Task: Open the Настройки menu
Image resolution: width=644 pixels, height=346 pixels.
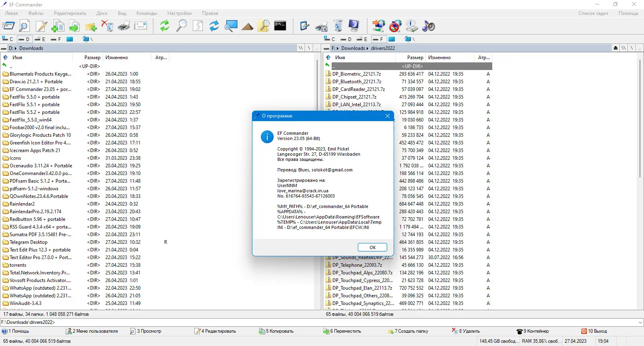Action: point(180,13)
